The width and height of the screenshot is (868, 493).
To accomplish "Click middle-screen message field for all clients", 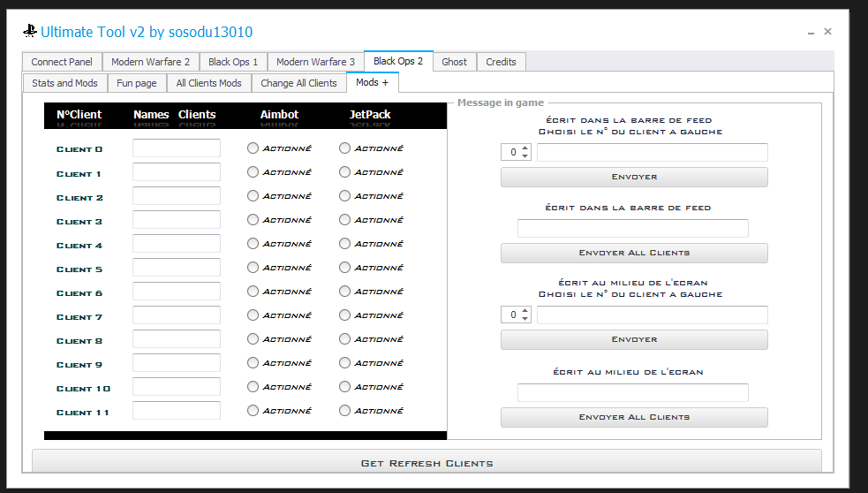I will 633,393.
